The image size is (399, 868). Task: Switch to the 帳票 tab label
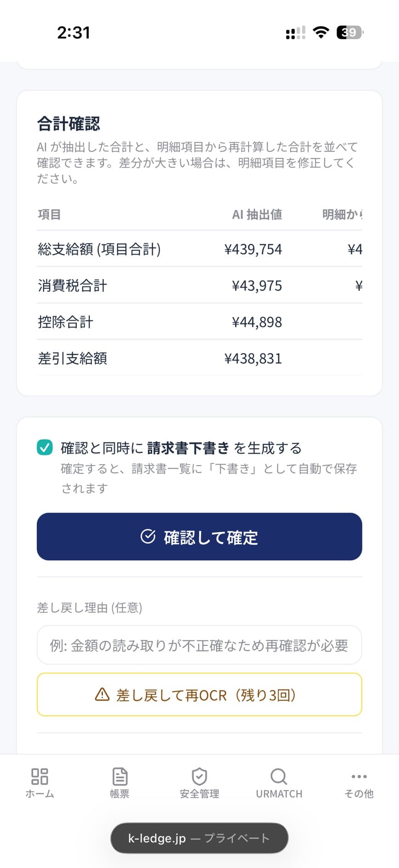coord(120,793)
